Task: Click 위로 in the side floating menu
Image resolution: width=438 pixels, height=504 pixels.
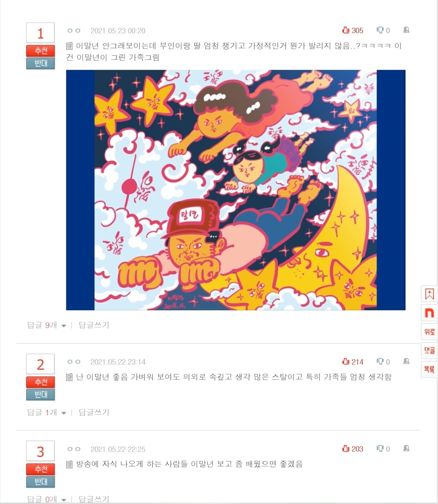Action: [x=429, y=332]
